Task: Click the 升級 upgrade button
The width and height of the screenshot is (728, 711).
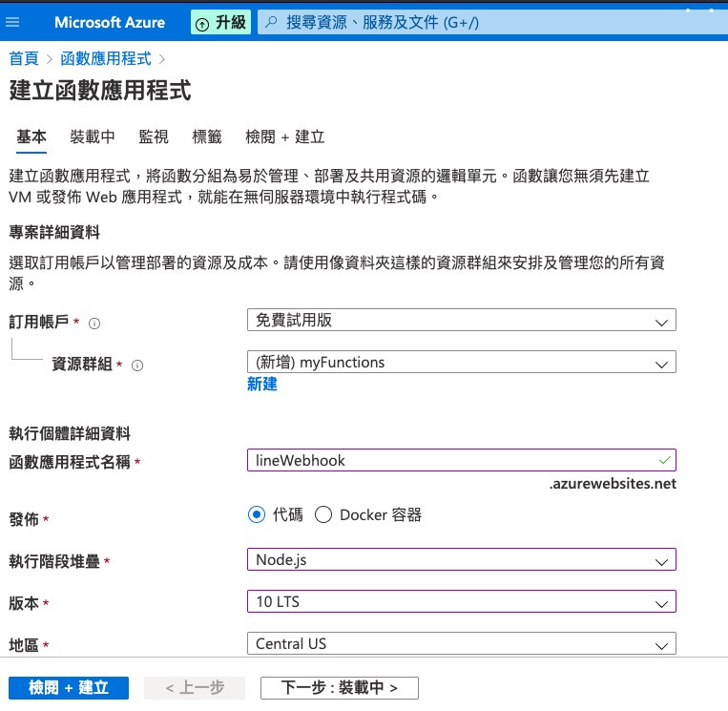Action: click(x=221, y=22)
